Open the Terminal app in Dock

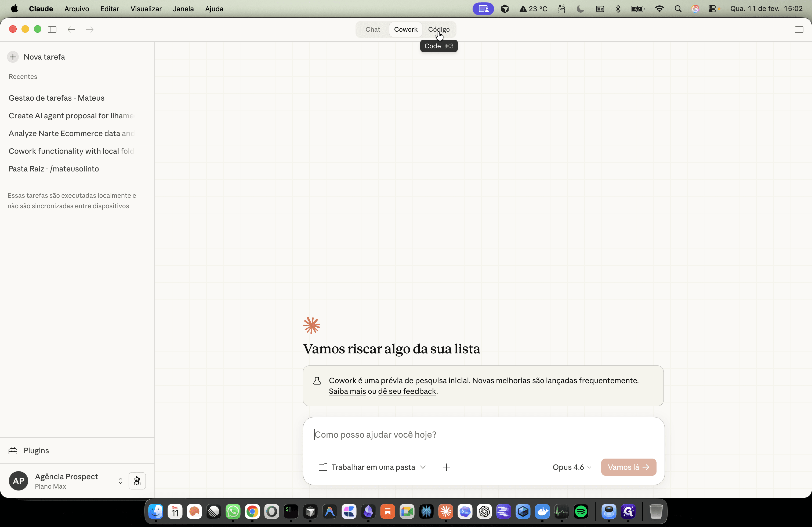(291, 511)
